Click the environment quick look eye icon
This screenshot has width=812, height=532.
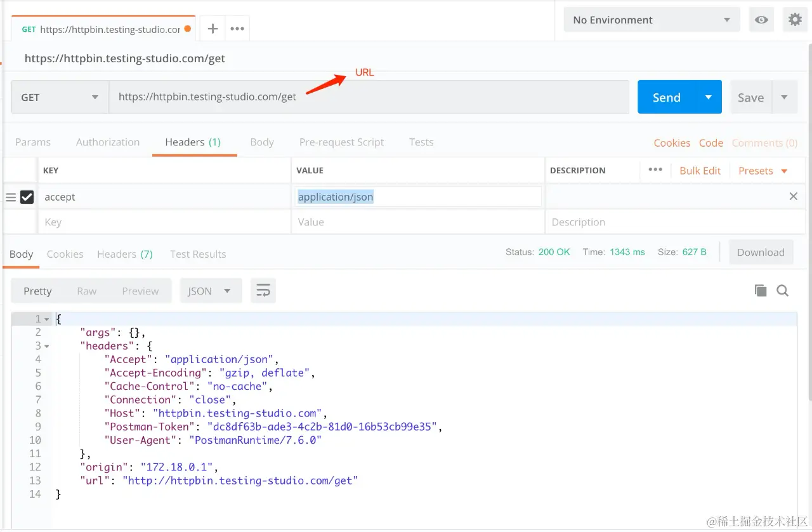click(x=761, y=20)
